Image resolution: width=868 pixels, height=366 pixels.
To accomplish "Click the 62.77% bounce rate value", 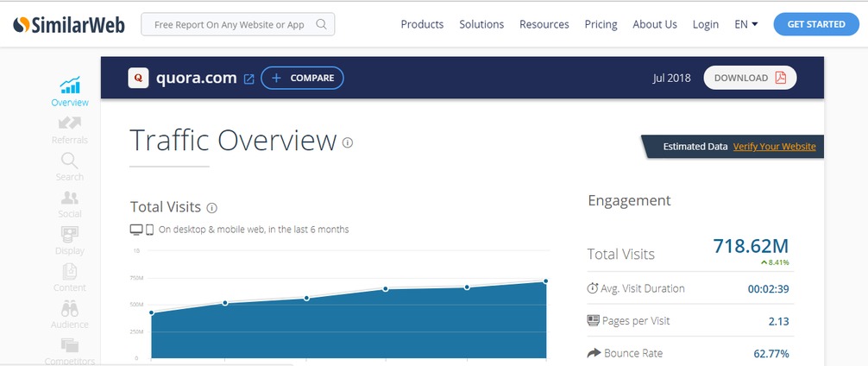I will pos(771,354).
